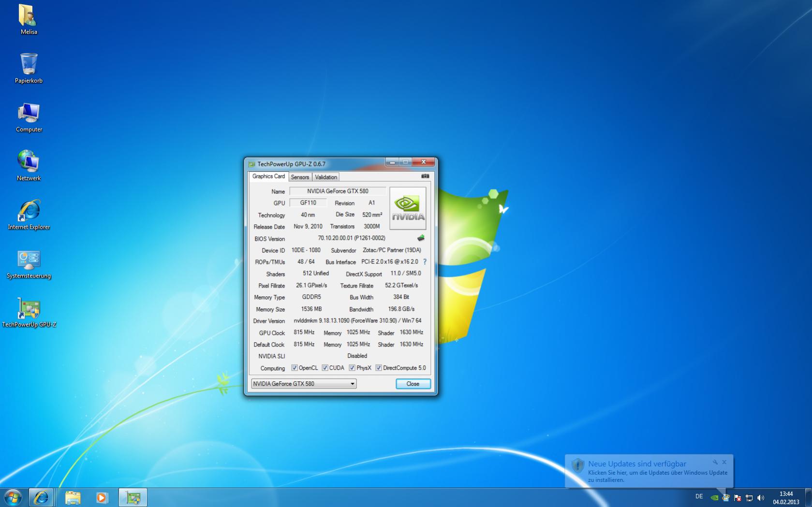This screenshot has height=507, width=812.
Task: Click the wrench icon in update notification
Action: (x=715, y=462)
